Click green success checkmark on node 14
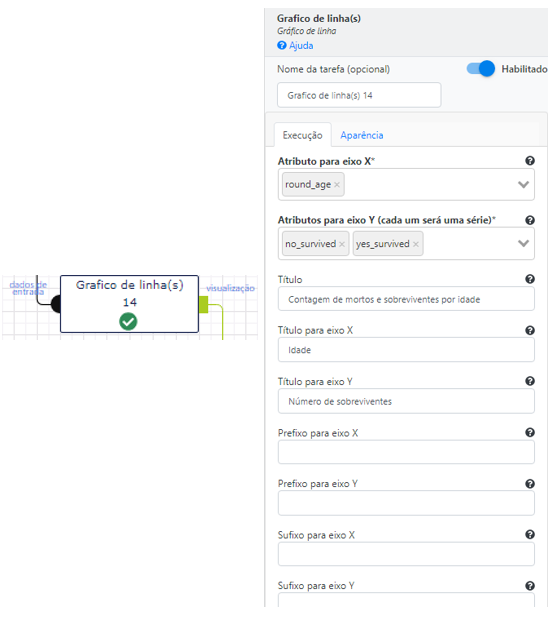This screenshot has height=628, width=550. [x=128, y=321]
